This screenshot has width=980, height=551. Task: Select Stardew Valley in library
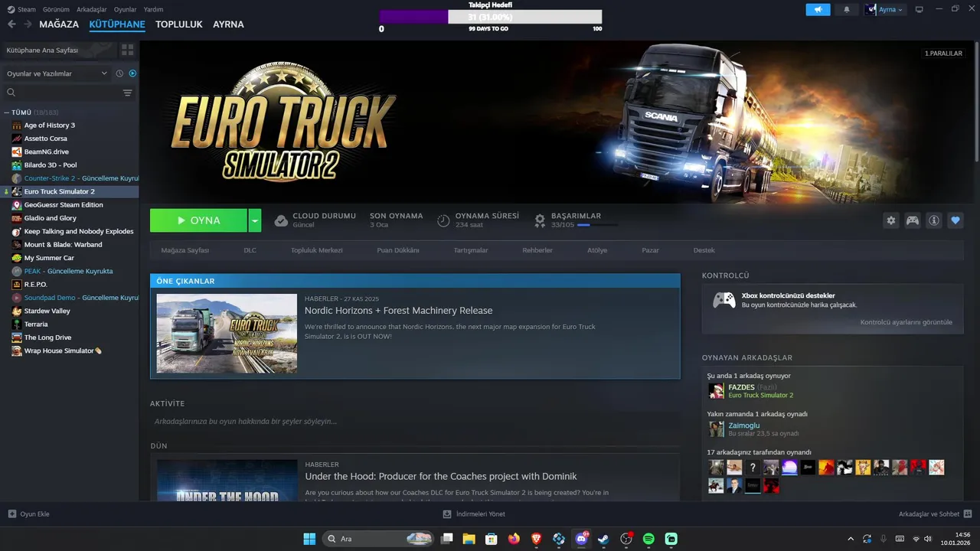tap(47, 311)
